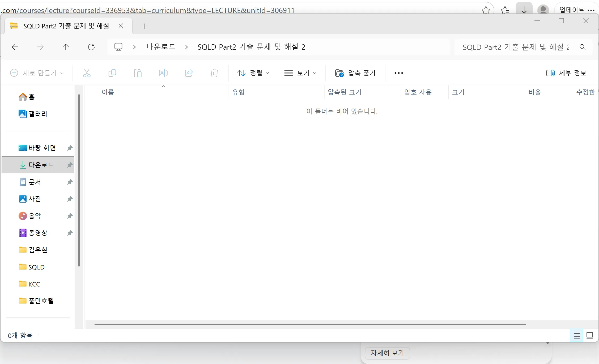The height and width of the screenshot is (364, 599).
Task: Click the search magnifier icon
Action: point(583,47)
